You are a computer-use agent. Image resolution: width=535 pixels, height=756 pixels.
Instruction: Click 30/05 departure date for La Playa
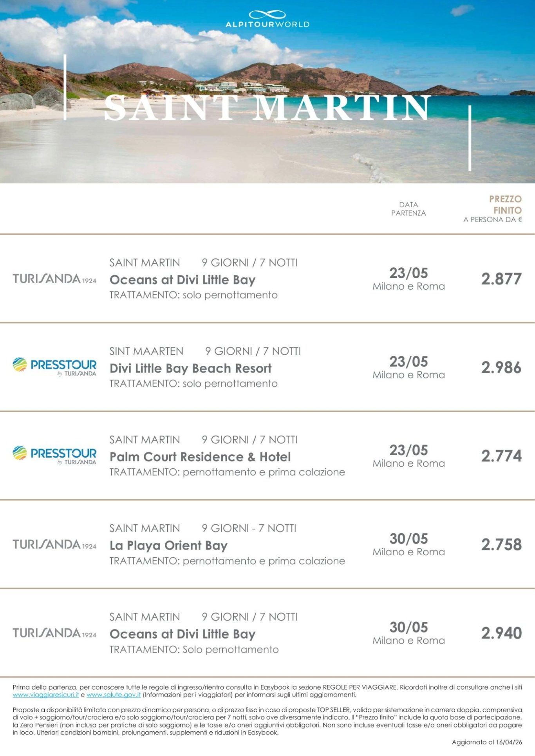point(408,539)
